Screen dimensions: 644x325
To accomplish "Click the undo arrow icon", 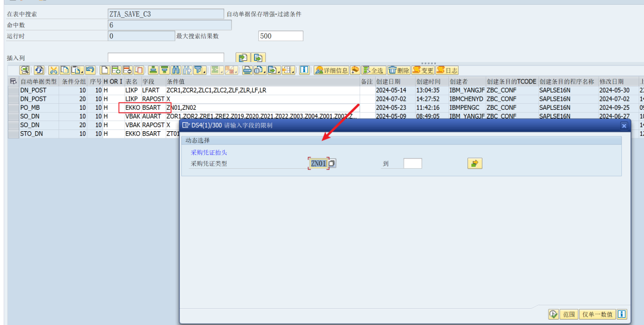I will (90, 70).
